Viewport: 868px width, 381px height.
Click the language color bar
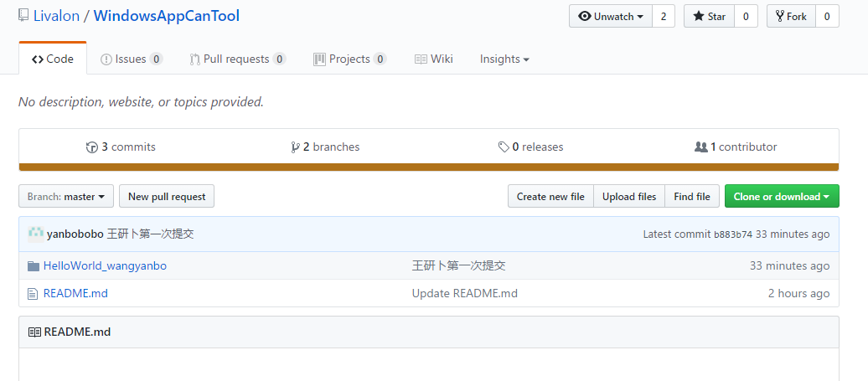point(429,167)
